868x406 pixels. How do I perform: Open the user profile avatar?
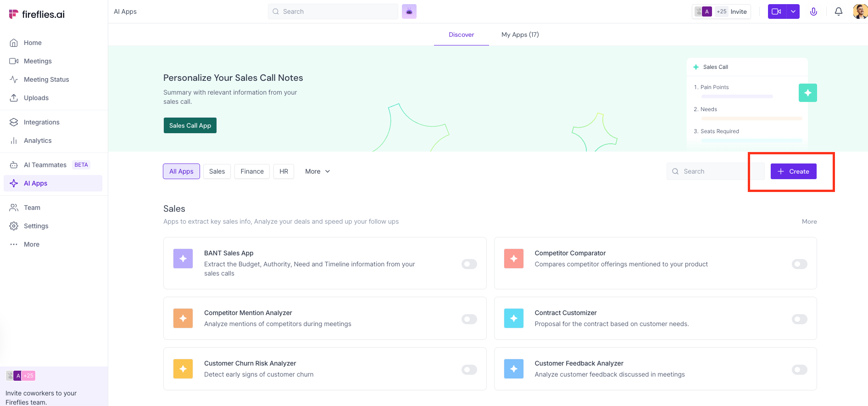(x=859, y=11)
